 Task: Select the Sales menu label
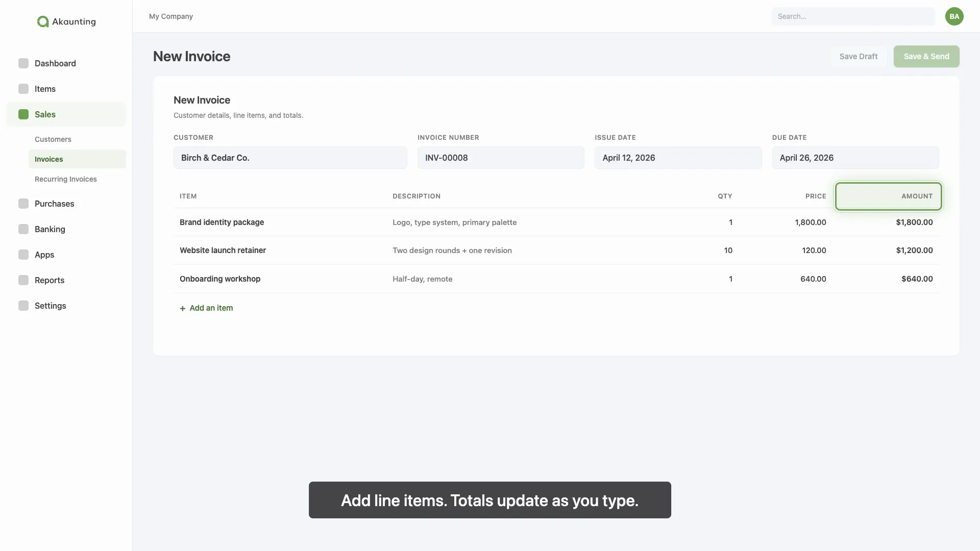coord(45,114)
